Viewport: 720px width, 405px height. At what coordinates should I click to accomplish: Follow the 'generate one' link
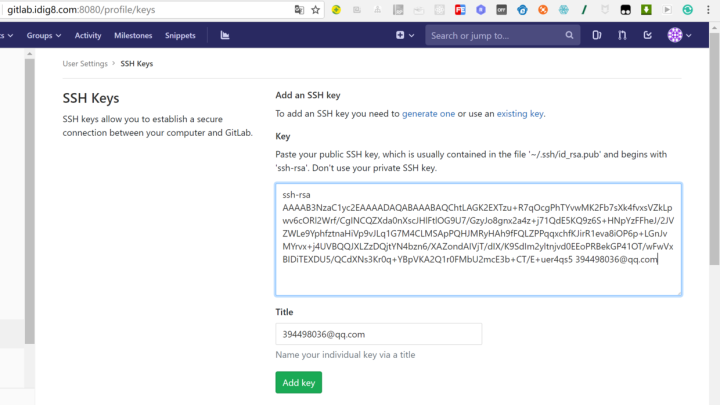(x=428, y=113)
